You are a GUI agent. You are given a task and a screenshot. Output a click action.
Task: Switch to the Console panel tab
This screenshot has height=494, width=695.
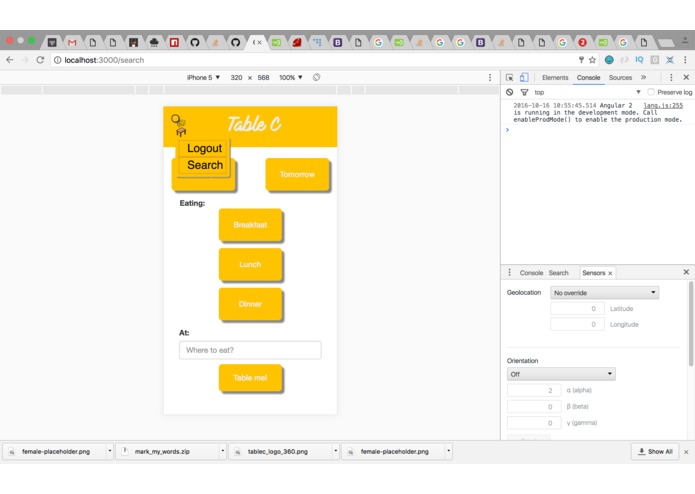point(588,78)
